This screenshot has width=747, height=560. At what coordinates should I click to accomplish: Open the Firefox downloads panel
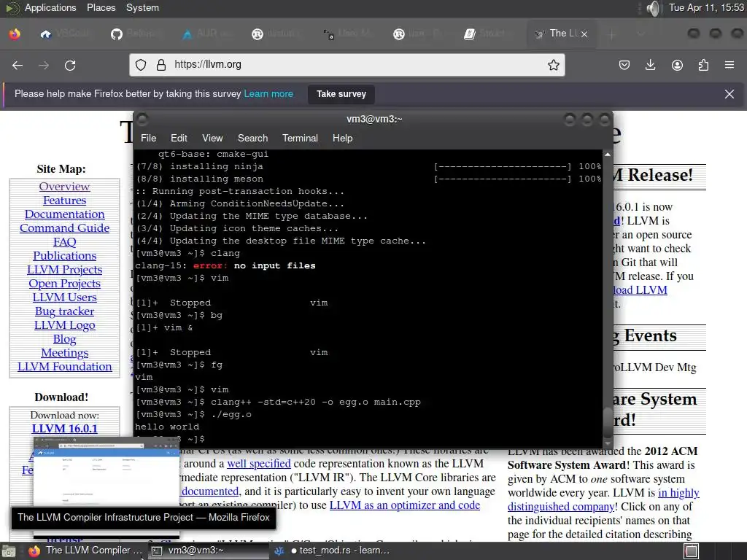click(x=650, y=65)
